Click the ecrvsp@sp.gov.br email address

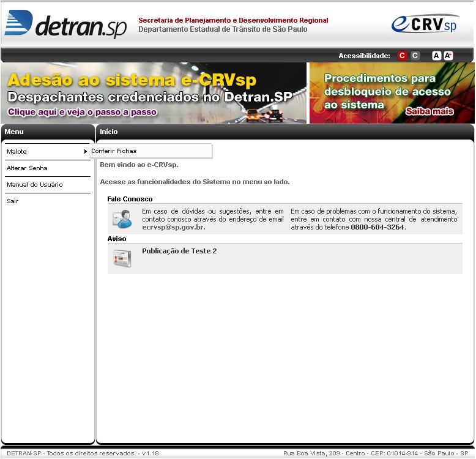tap(173, 227)
